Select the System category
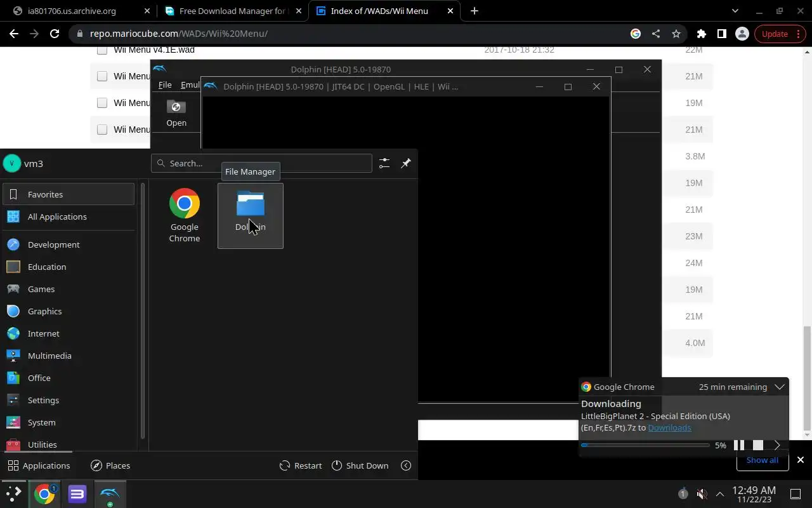Viewport: 812px width, 508px height. pos(69,422)
